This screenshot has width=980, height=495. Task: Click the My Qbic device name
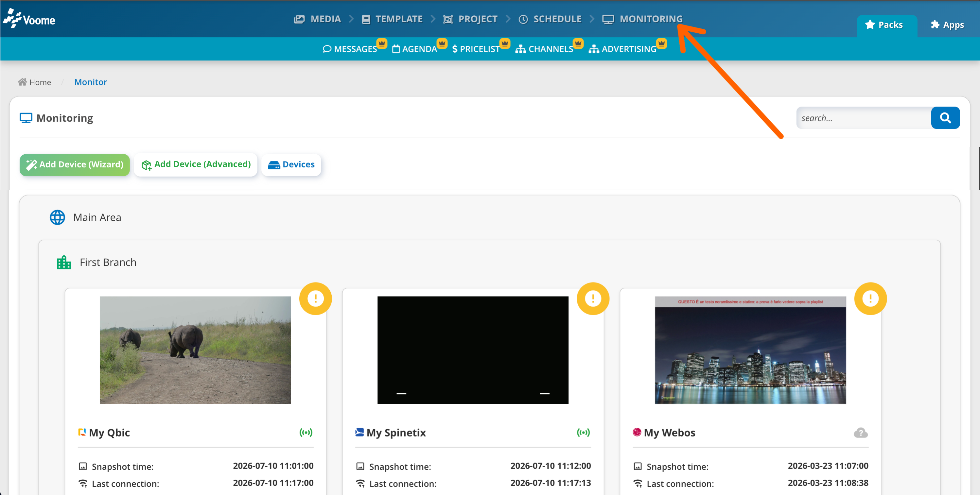click(x=110, y=433)
